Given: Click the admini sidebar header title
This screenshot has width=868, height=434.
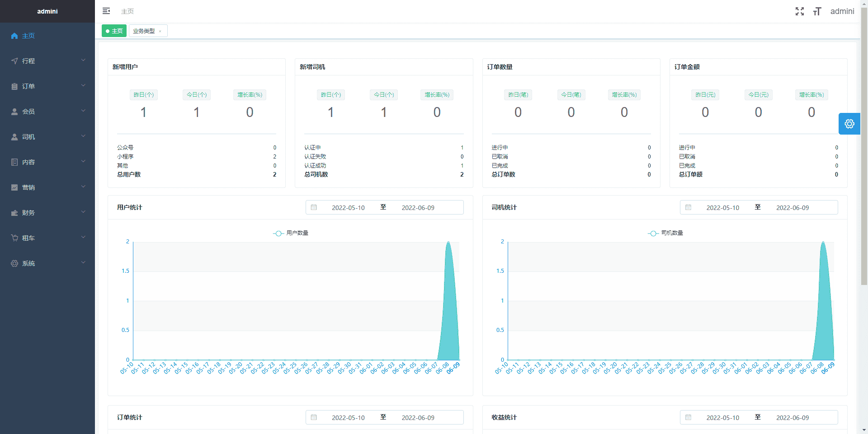Looking at the screenshot, I should tap(47, 11).
